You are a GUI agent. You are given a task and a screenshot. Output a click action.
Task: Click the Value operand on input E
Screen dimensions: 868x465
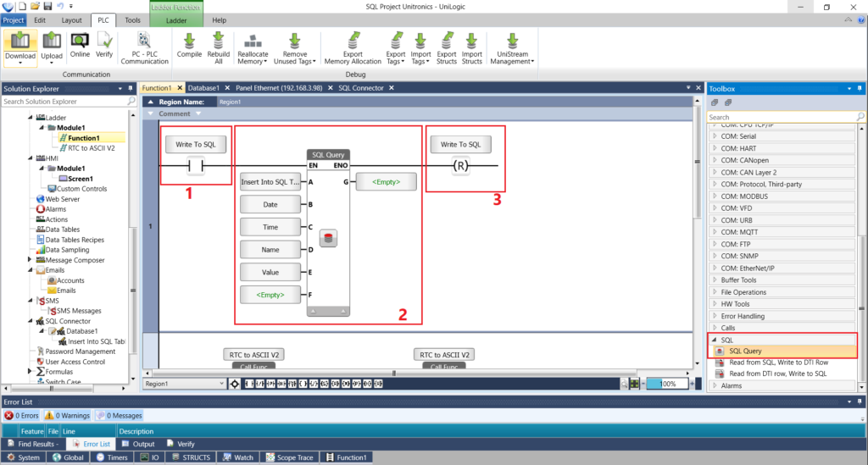270,272
